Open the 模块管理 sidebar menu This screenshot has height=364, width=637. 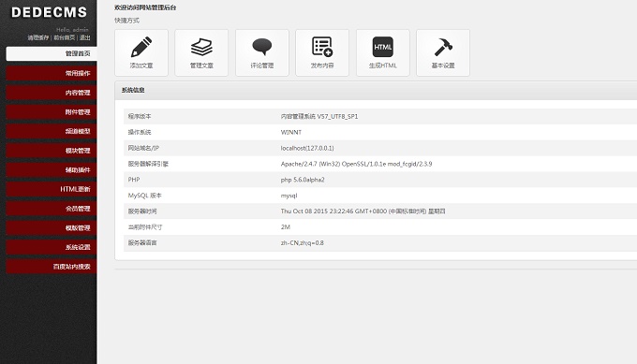tap(52, 151)
